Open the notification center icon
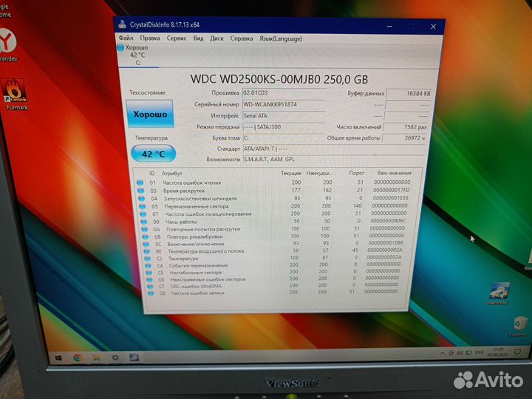Image resolution: width=532 pixels, height=399 pixels. pos(517,352)
